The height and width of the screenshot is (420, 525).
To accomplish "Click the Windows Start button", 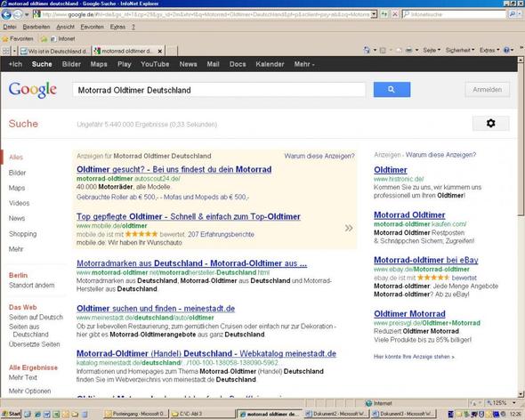I will 11,414.
